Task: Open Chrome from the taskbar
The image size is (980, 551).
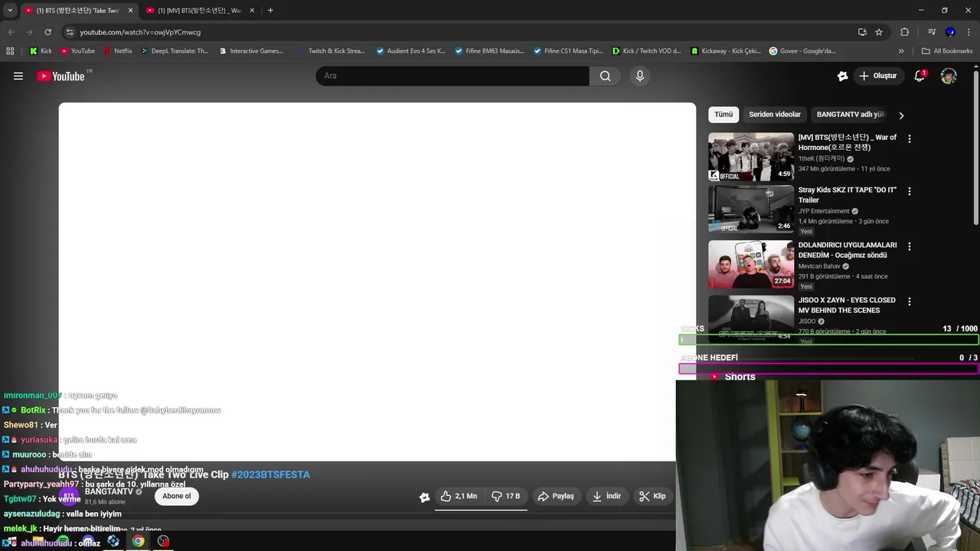Action: click(138, 541)
